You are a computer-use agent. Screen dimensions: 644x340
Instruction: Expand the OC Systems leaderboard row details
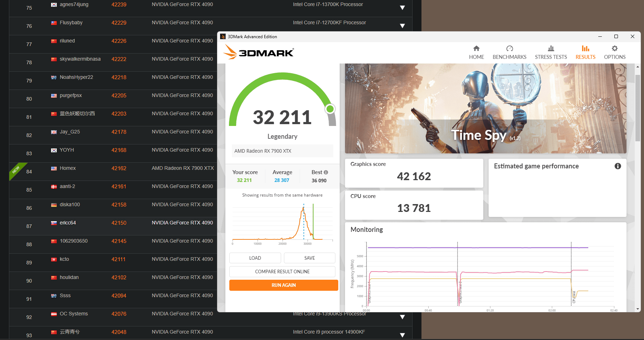point(402,317)
